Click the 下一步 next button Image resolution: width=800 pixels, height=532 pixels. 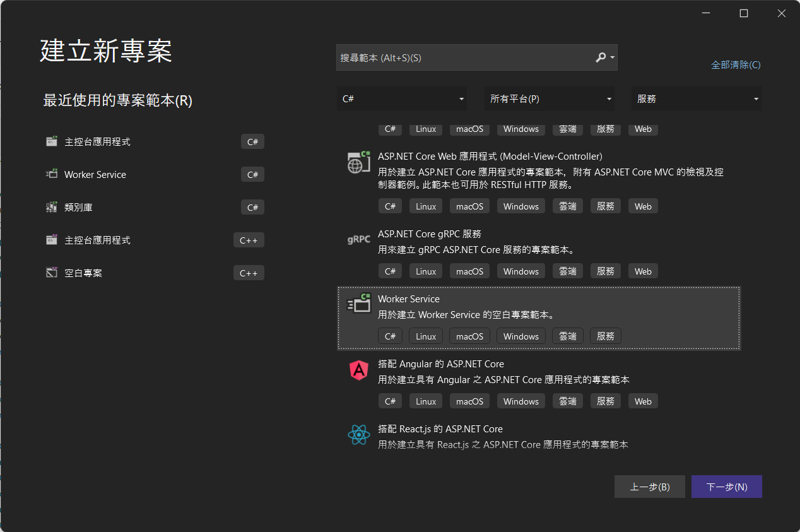click(x=727, y=487)
